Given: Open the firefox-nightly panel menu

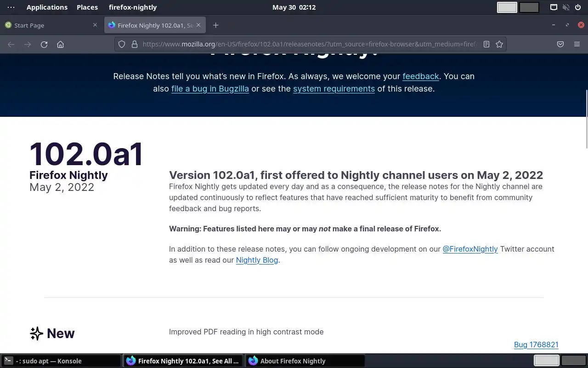Looking at the screenshot, I should point(133,7).
